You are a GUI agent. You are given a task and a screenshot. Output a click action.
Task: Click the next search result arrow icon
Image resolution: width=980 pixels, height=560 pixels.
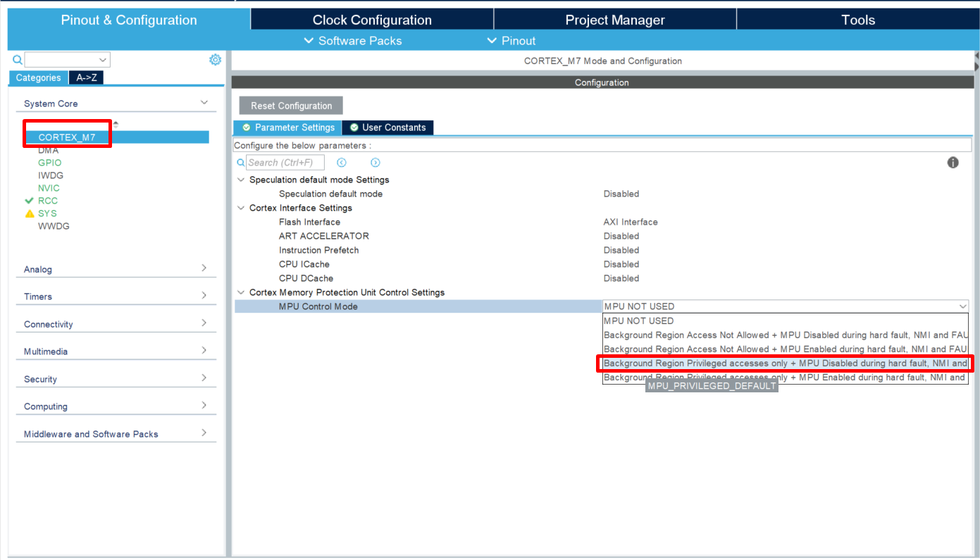click(x=375, y=162)
